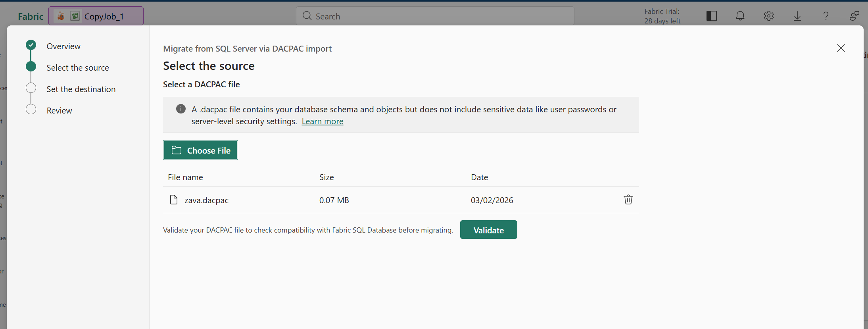Validate the DACPAC file
Image resolution: width=868 pixels, height=329 pixels.
pyautogui.click(x=488, y=230)
